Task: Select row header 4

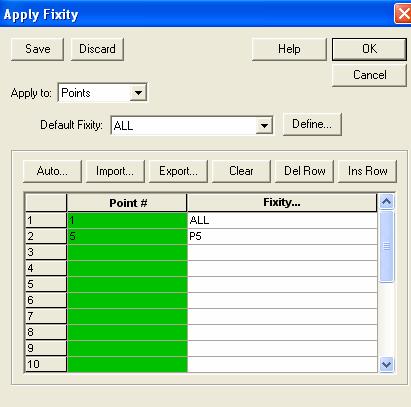Action: click(x=46, y=268)
